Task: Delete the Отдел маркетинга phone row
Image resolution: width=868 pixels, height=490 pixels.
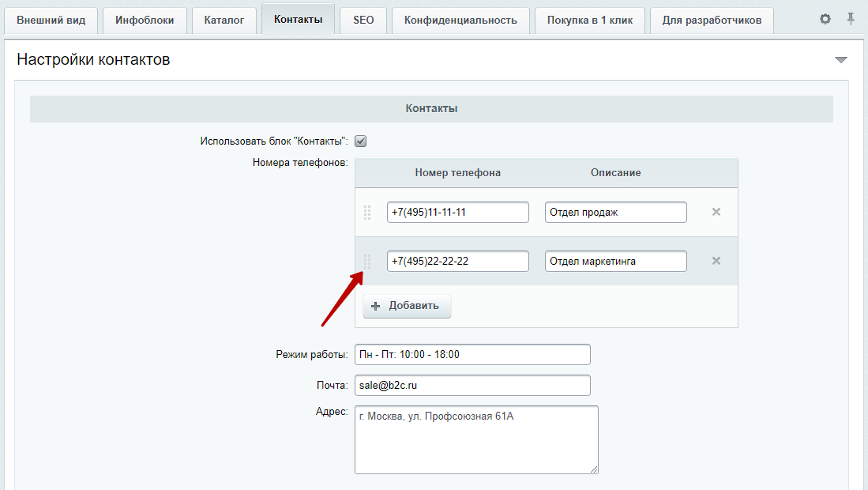Action: click(x=716, y=261)
